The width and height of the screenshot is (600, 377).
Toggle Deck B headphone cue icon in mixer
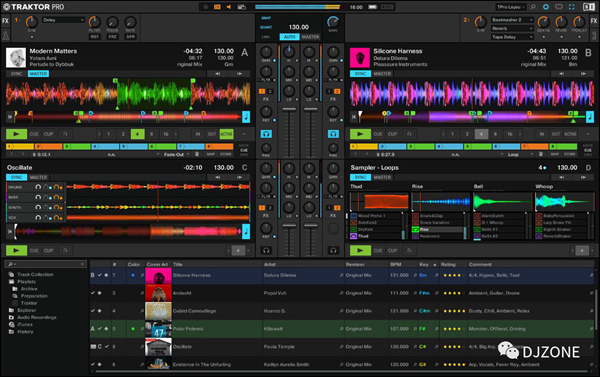[333, 134]
